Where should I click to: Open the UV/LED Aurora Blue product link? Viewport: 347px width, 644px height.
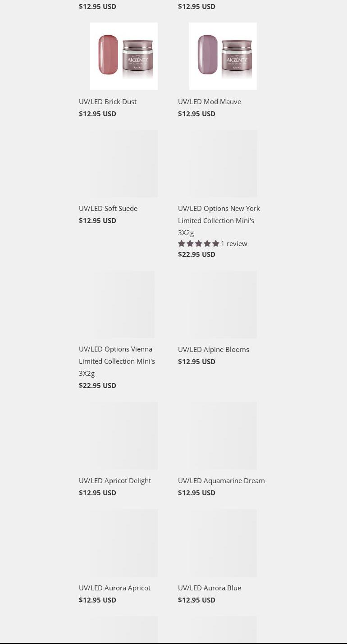[x=210, y=588]
